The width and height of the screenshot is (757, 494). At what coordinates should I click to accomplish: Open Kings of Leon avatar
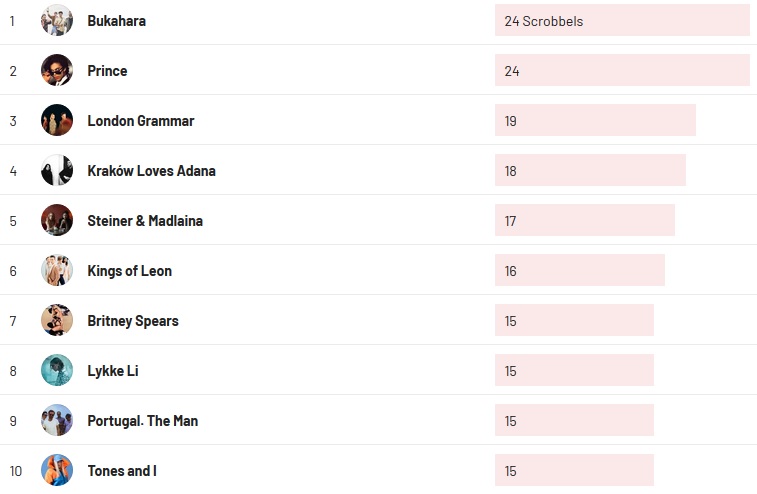[57, 270]
